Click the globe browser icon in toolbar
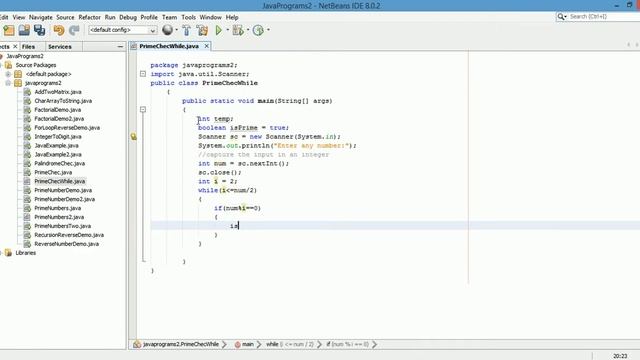 (167, 30)
